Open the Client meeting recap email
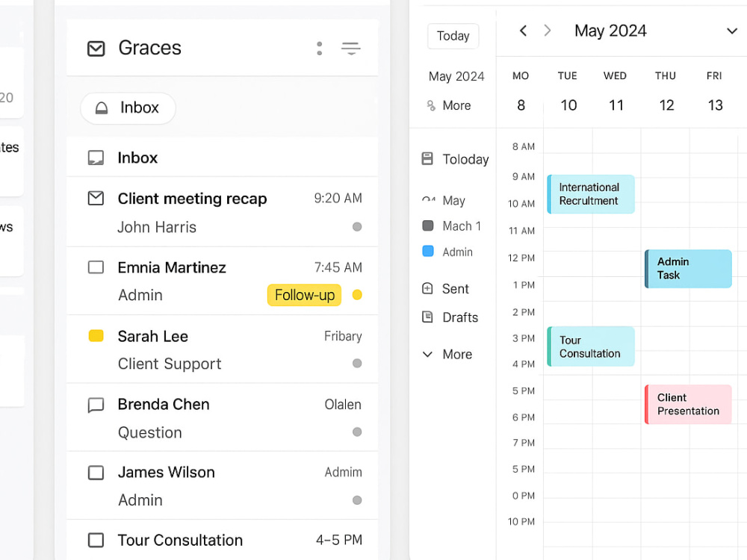 (223, 212)
